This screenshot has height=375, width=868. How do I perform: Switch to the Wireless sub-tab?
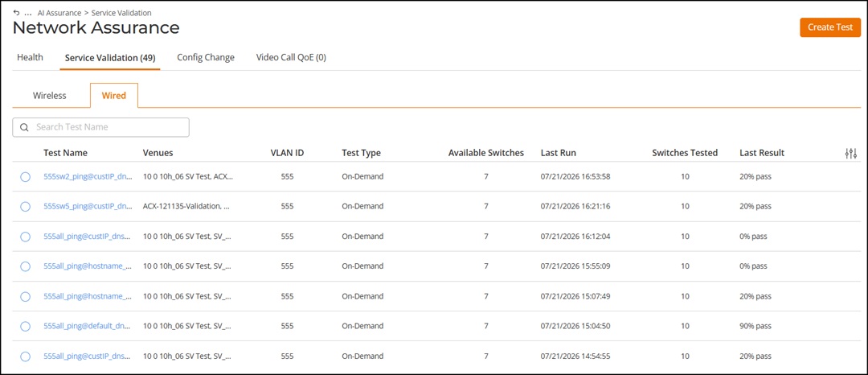click(x=49, y=95)
